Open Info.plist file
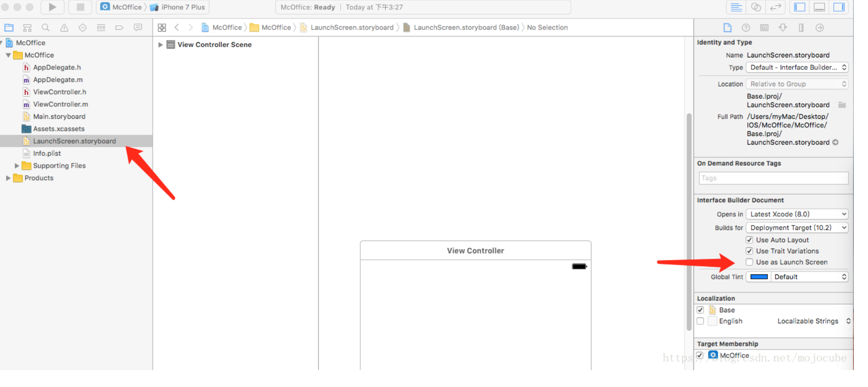The height and width of the screenshot is (387, 868). [47, 153]
